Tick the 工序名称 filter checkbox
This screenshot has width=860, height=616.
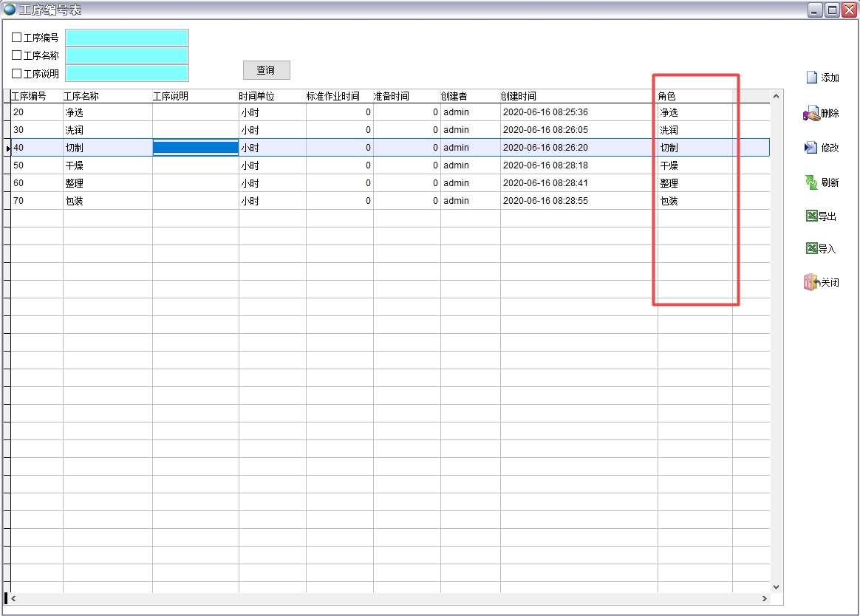pos(17,55)
